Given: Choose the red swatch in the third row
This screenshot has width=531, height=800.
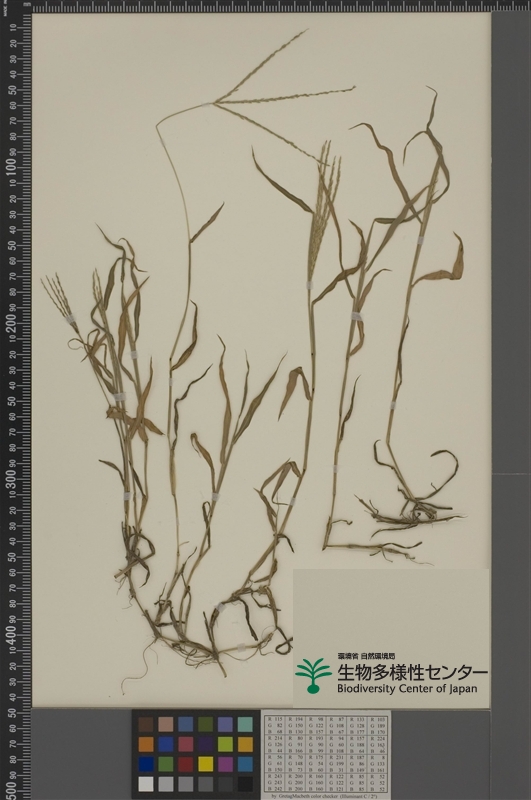Looking at the screenshot, I should tap(186, 763).
